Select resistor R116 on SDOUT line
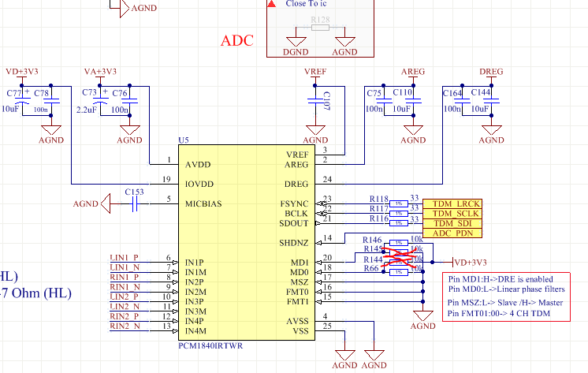 tap(399, 223)
